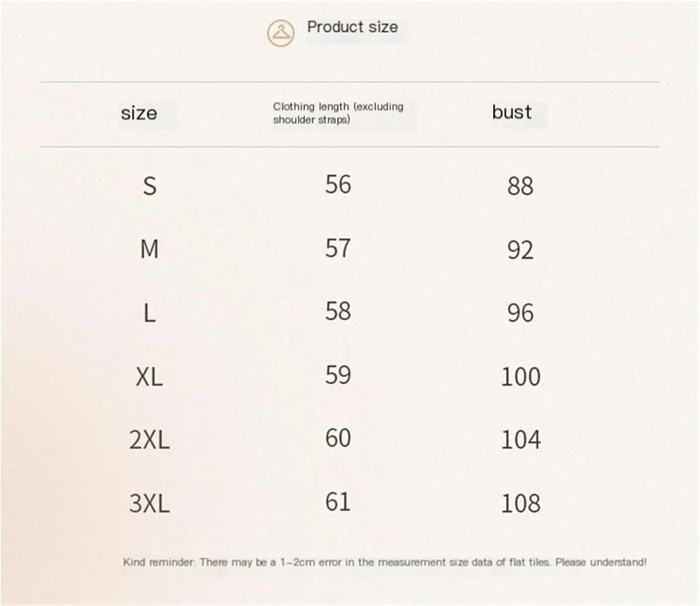Click the Product size title
The height and width of the screenshot is (606, 700).
[x=352, y=27]
